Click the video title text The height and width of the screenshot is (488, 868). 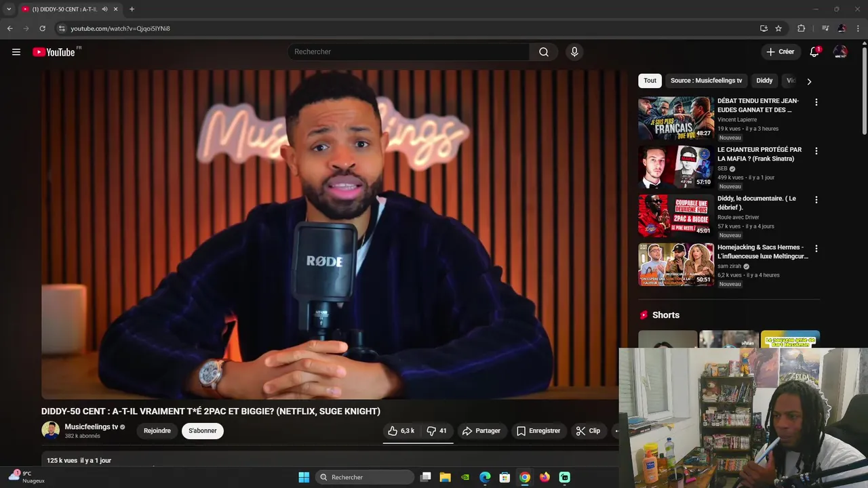click(211, 411)
